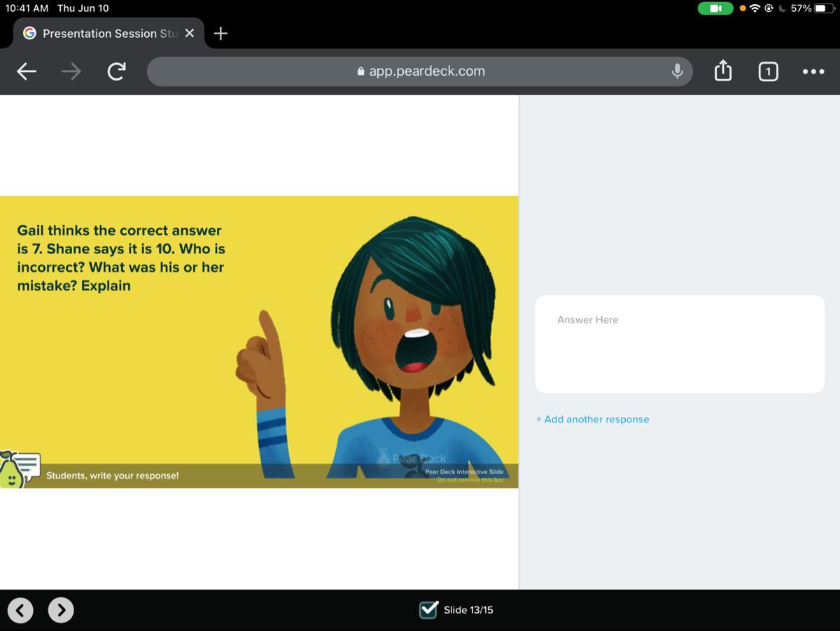Tap the battery 57% status indicator
This screenshot has width=840, height=631.
point(812,8)
